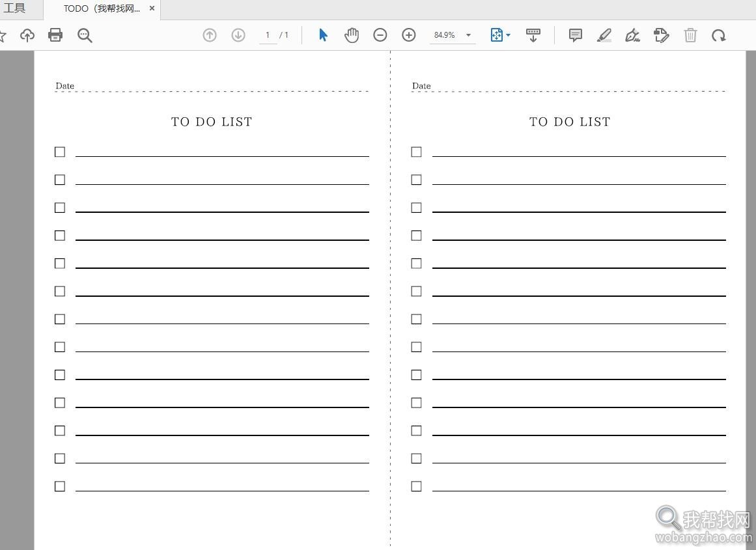Add a comment with speech bubble icon
The image size is (756, 550).
[x=575, y=35]
